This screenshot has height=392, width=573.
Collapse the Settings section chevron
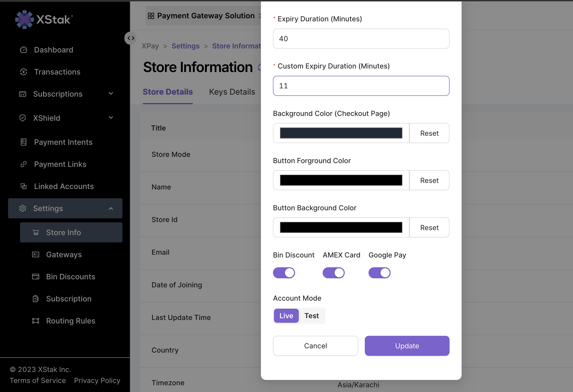click(111, 208)
